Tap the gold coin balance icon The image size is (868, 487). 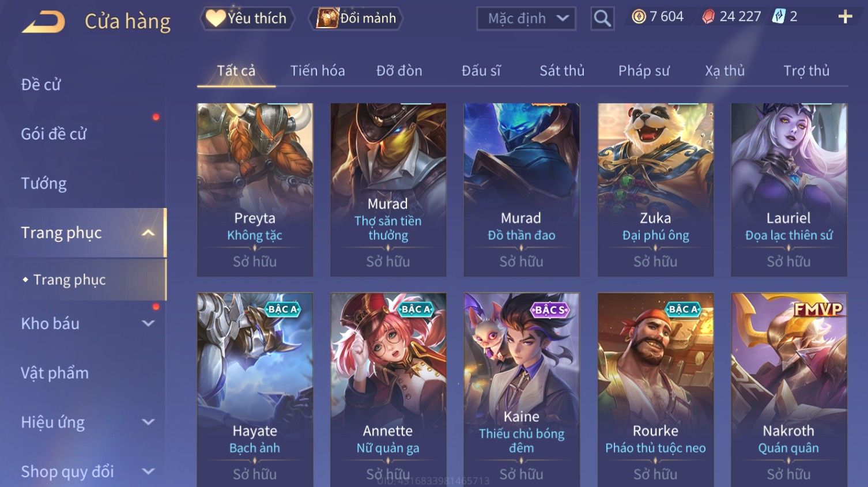pos(639,17)
